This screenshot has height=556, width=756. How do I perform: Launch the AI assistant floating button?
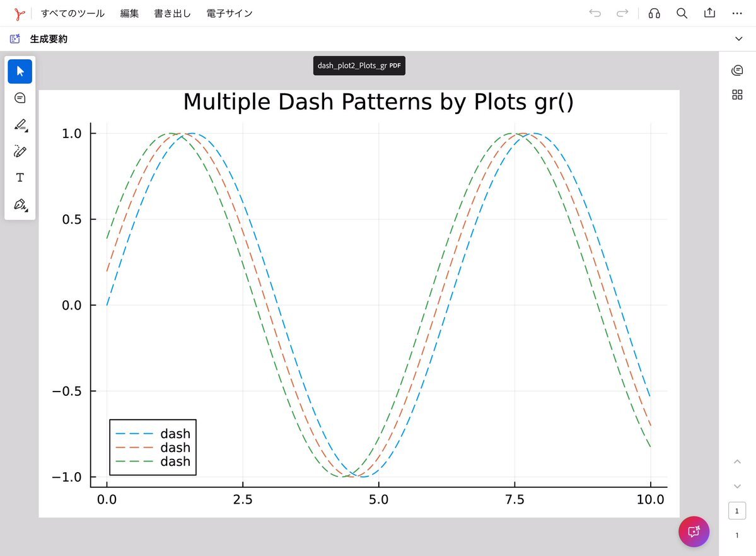point(694,531)
